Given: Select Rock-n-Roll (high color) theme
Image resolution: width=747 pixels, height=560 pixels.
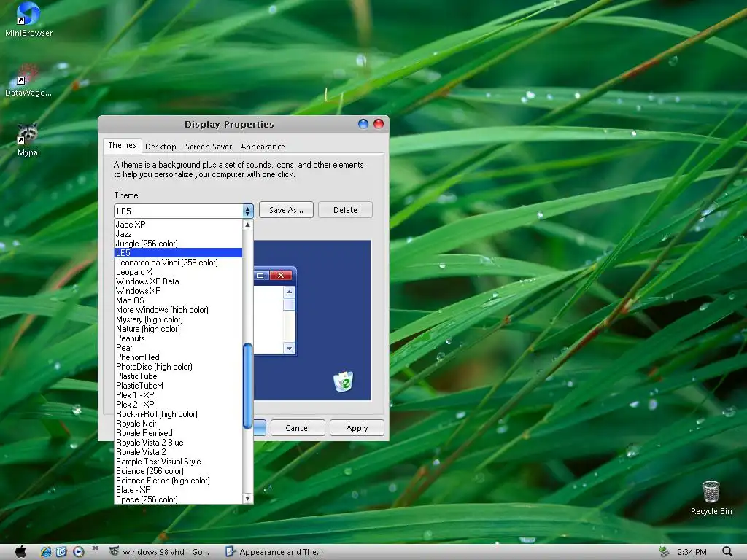Looking at the screenshot, I should 178,414.
